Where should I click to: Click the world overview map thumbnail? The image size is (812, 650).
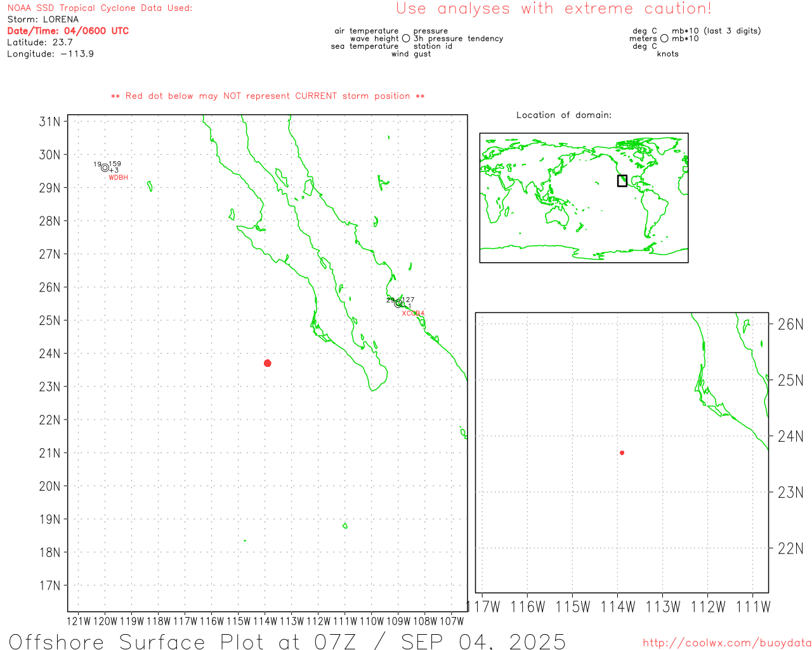[x=584, y=197]
